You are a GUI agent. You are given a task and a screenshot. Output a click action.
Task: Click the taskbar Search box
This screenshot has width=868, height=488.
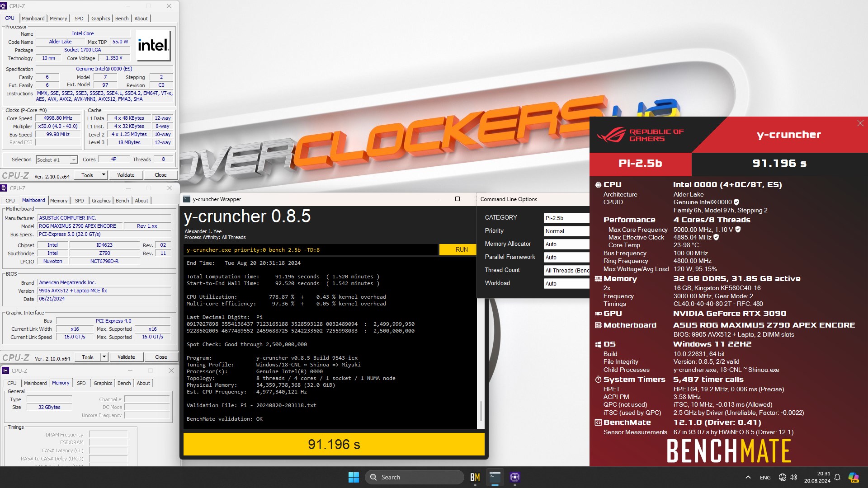click(414, 477)
